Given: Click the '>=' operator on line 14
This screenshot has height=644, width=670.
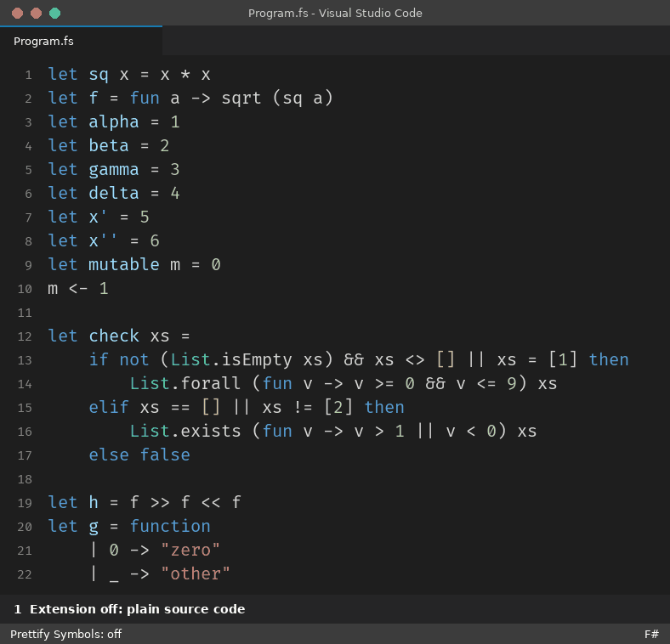Looking at the screenshot, I should pyautogui.click(x=384, y=384).
